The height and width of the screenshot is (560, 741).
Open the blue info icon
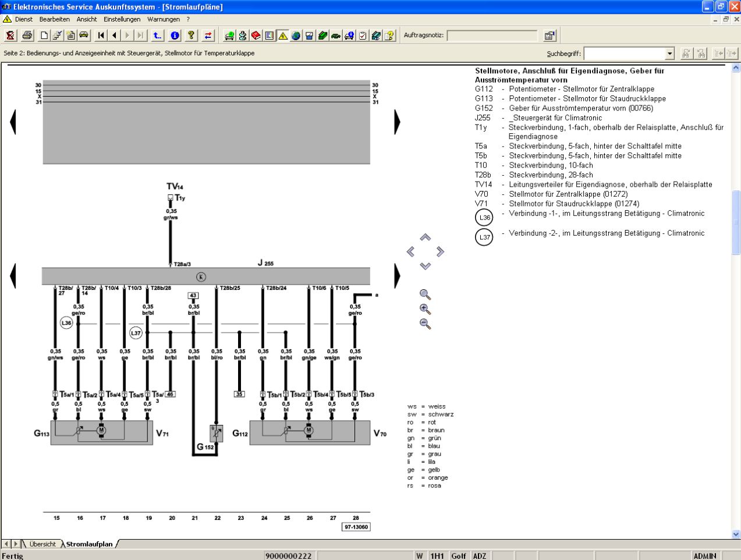coord(175,36)
